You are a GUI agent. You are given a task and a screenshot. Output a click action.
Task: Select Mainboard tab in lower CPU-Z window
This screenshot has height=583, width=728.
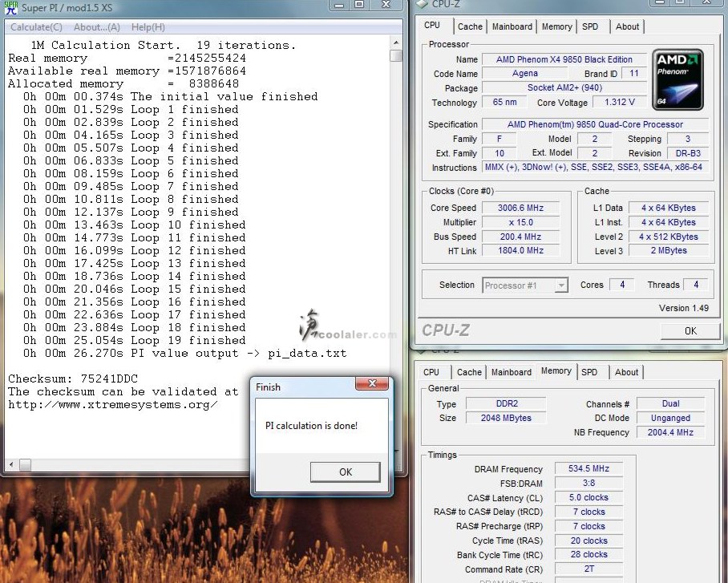coord(512,372)
